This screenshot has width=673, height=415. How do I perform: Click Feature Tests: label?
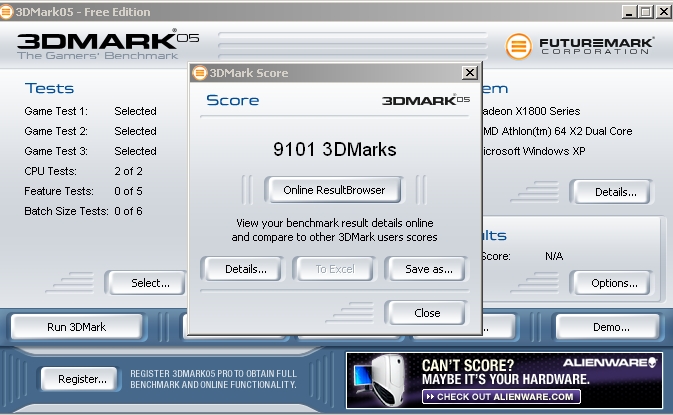59,191
